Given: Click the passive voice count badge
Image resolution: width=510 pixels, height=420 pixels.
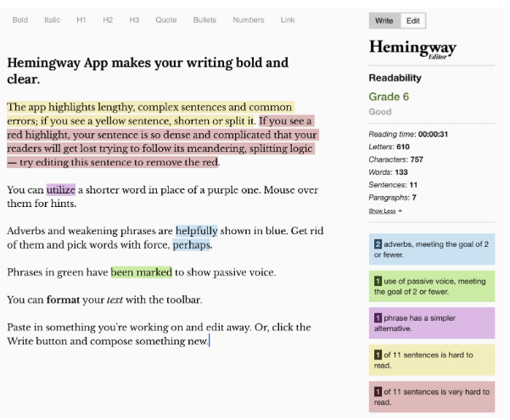Looking at the screenshot, I should point(378,281).
